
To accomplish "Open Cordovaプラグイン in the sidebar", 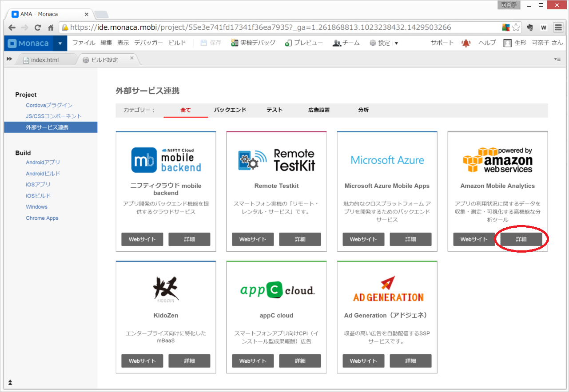I will click(x=49, y=105).
